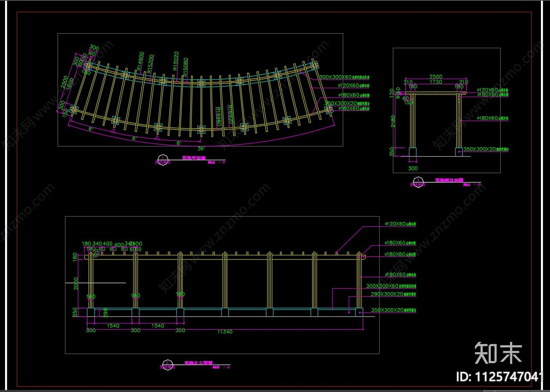This screenshot has width=550, height=392.
Task: Select the R15200 radius dimension text
Action: [150, 63]
